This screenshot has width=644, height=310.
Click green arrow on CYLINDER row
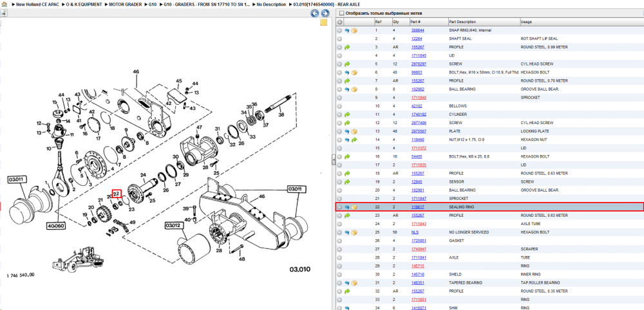(347, 114)
